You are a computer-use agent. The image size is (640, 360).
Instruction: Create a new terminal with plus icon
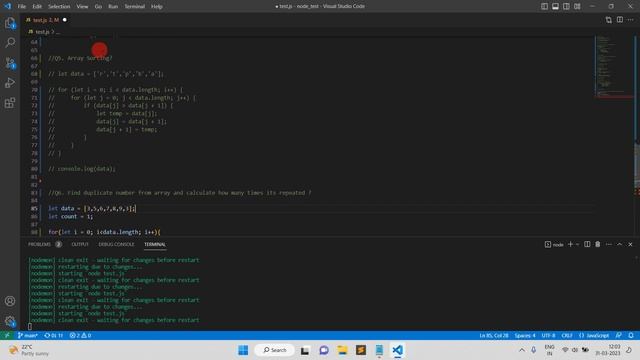point(570,244)
